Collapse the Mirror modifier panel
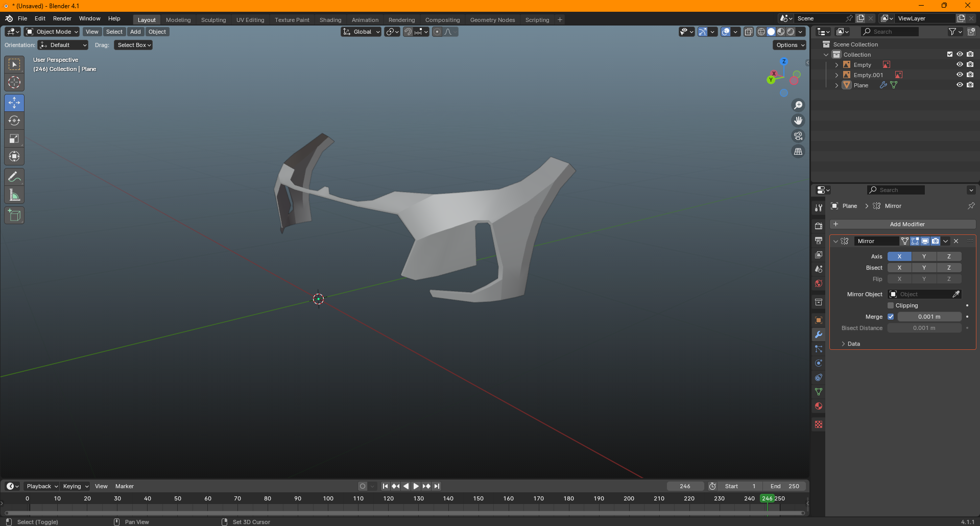Viewport: 980px width, 526px height. (835, 241)
